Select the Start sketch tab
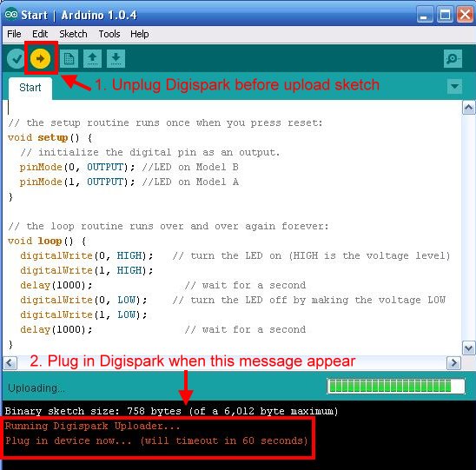This screenshot has height=470, width=476. tap(30, 88)
